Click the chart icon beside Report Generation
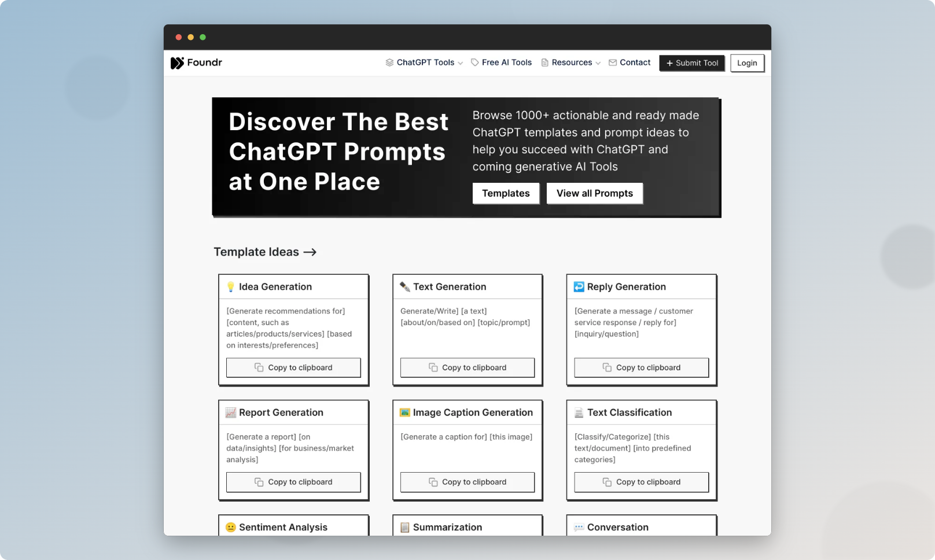This screenshot has height=560, width=935. (231, 412)
